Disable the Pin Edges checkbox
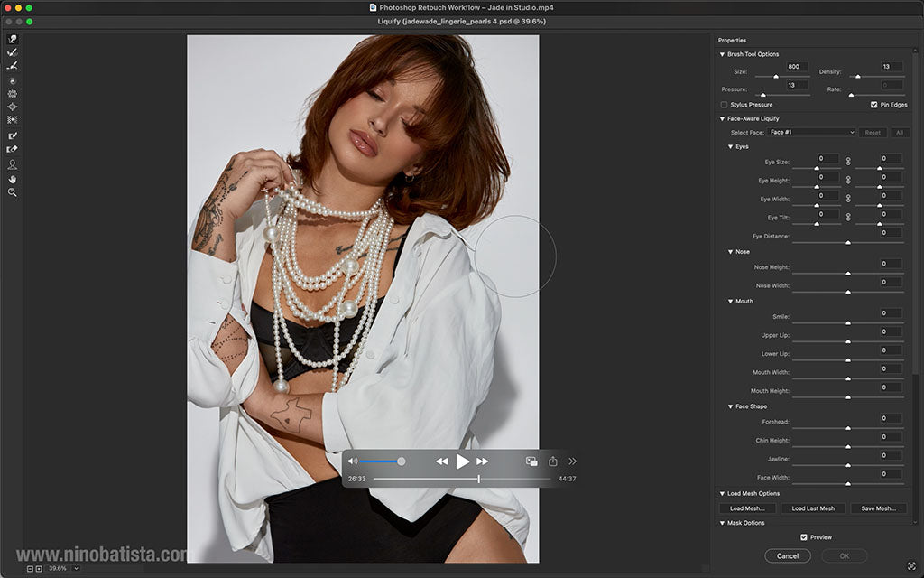924x578 pixels. (873, 104)
